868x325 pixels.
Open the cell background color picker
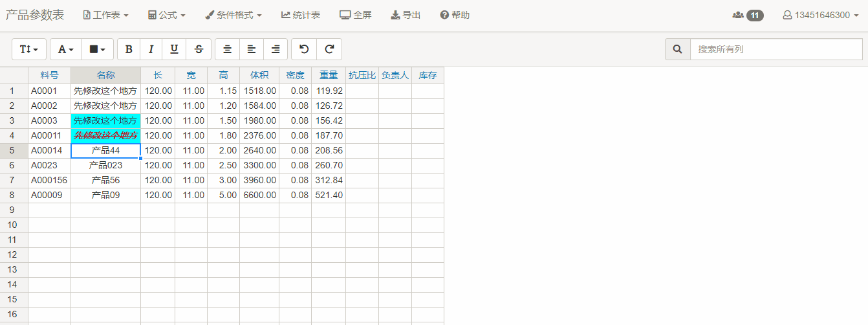pyautogui.click(x=98, y=49)
